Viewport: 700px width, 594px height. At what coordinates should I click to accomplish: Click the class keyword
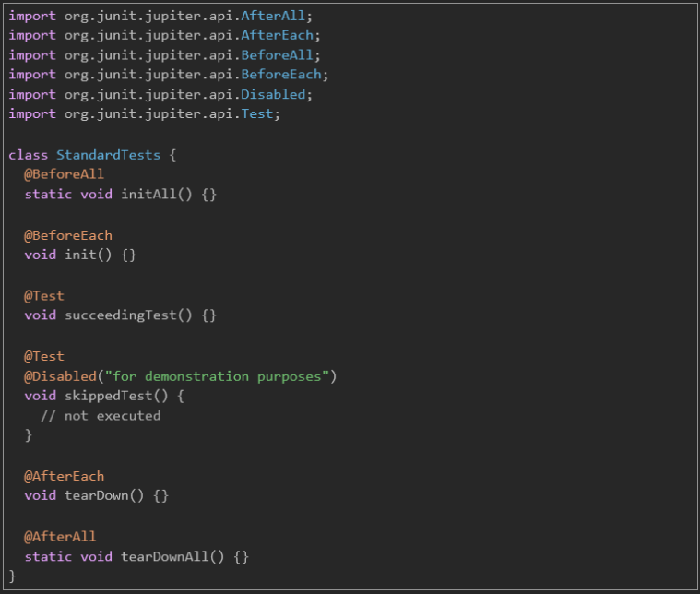point(28,155)
